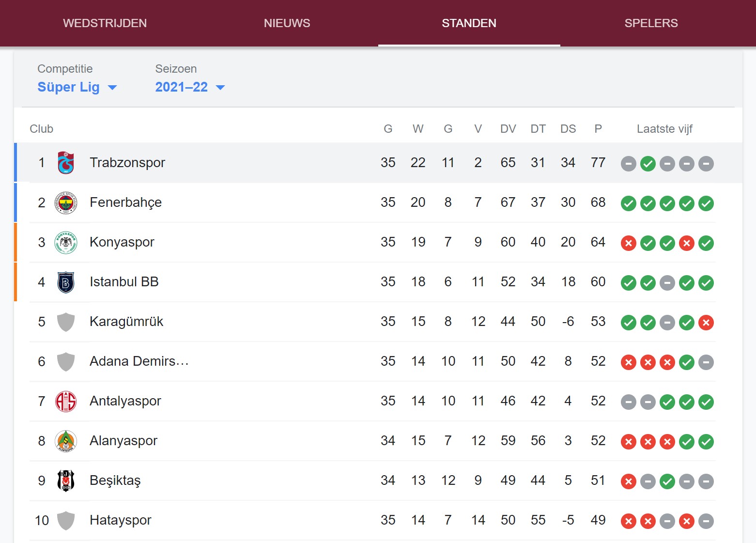Click the Fenerbahçe club logo
This screenshot has width=756, height=543.
pos(66,202)
